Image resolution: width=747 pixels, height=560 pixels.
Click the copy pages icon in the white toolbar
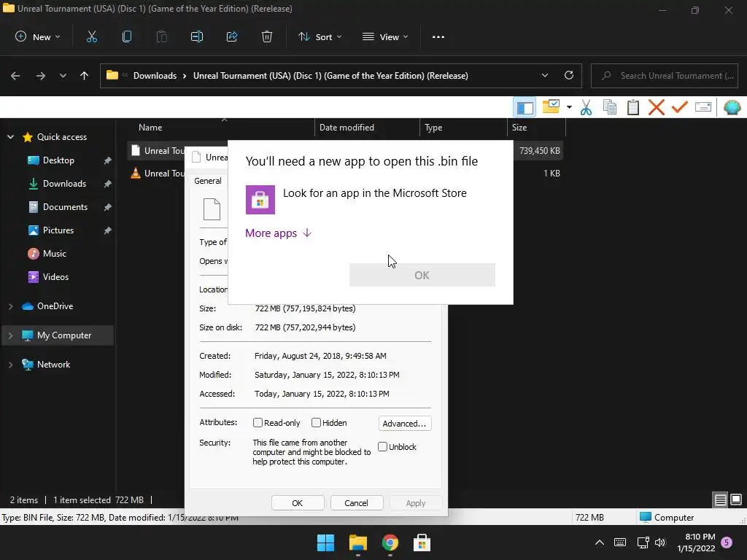(x=610, y=107)
